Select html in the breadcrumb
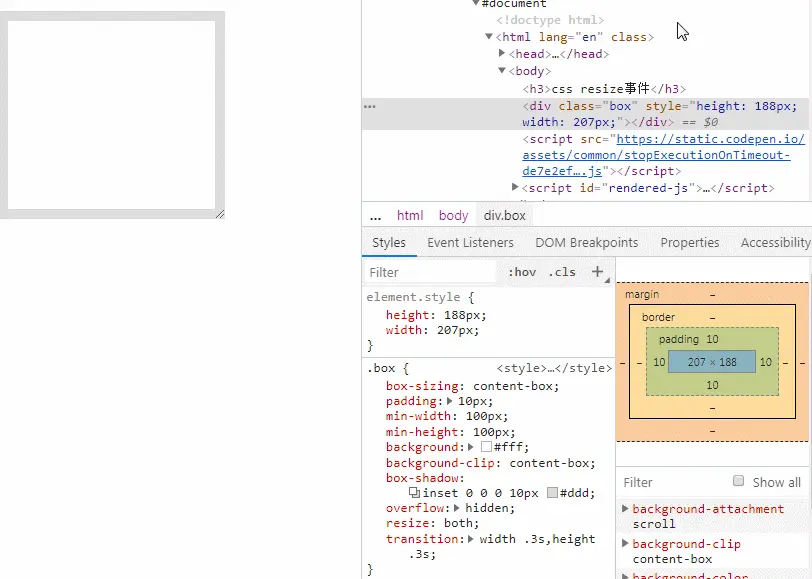The width and height of the screenshot is (812, 579). point(410,215)
